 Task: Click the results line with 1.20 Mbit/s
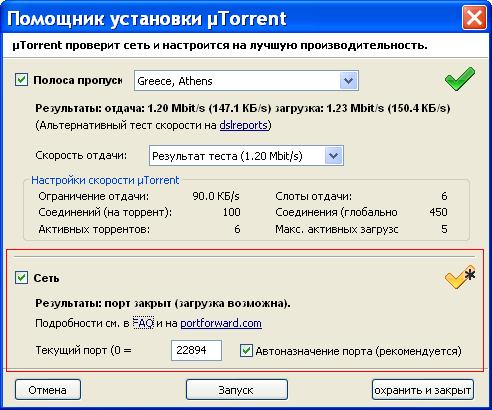[243, 108]
